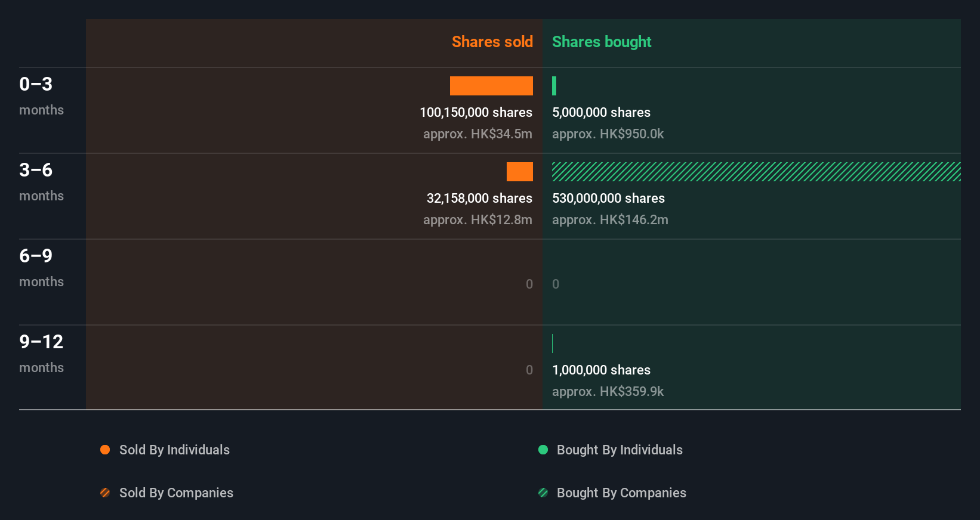
Task: Toggle the Bought By Companies legend label
Action: tap(621, 493)
